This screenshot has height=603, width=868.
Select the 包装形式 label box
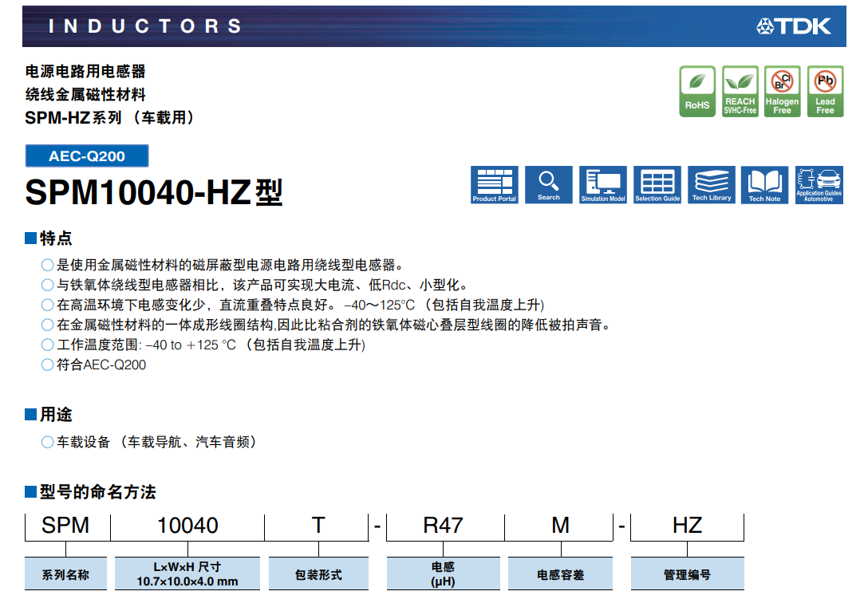318,574
